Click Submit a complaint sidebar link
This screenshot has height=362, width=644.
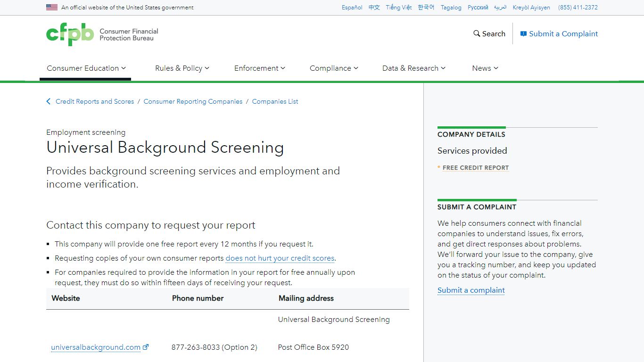click(x=471, y=290)
